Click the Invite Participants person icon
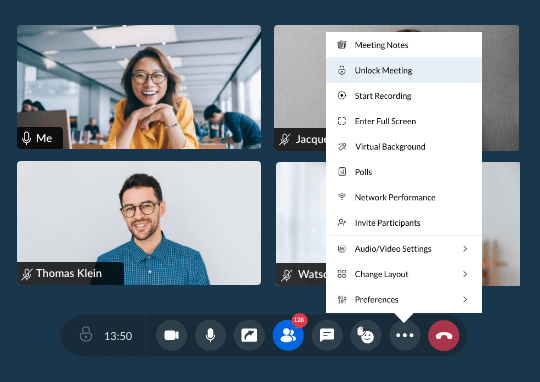Viewport: 540px width, 382px height. click(342, 223)
